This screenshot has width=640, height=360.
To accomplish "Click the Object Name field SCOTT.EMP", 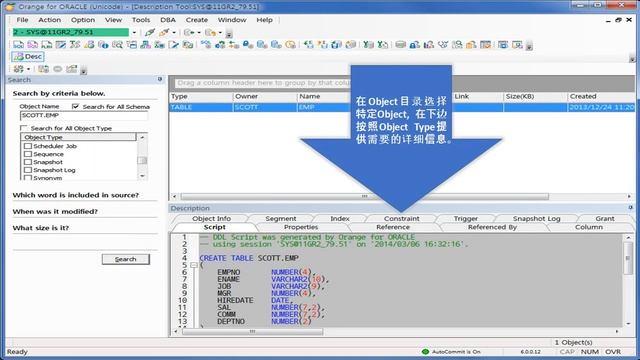I will pyautogui.click(x=84, y=116).
